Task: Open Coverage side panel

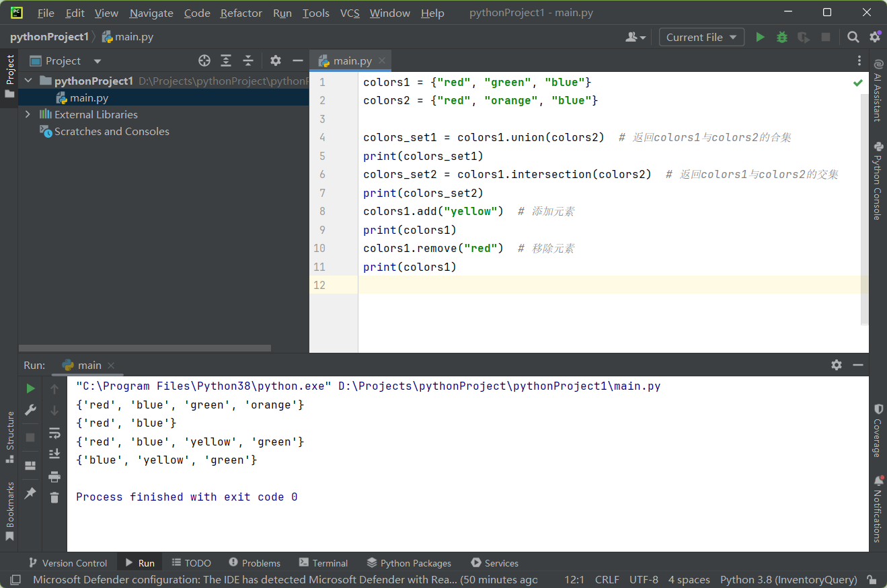Action: click(x=878, y=430)
